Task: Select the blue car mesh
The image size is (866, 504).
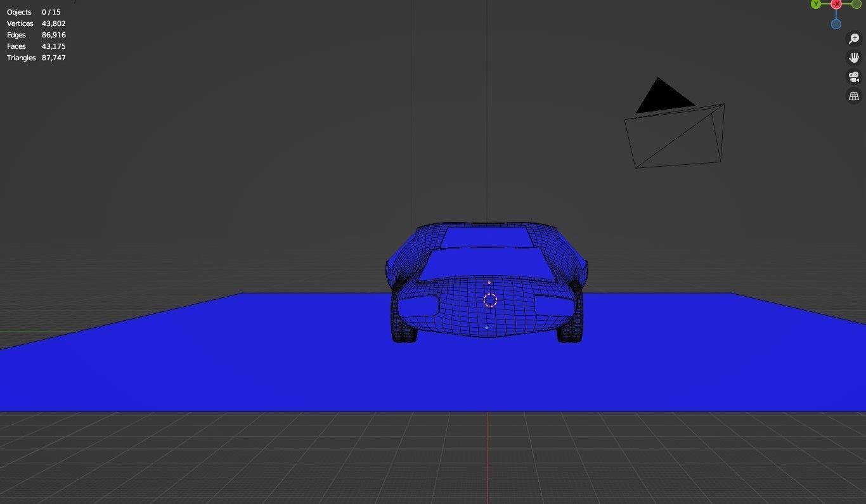Action: click(x=486, y=282)
